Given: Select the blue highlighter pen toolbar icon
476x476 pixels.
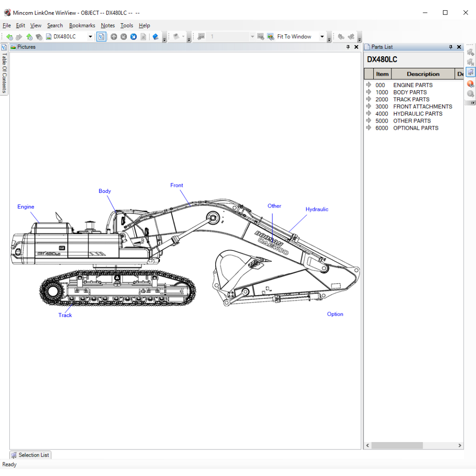Looking at the screenshot, I should [155, 36].
